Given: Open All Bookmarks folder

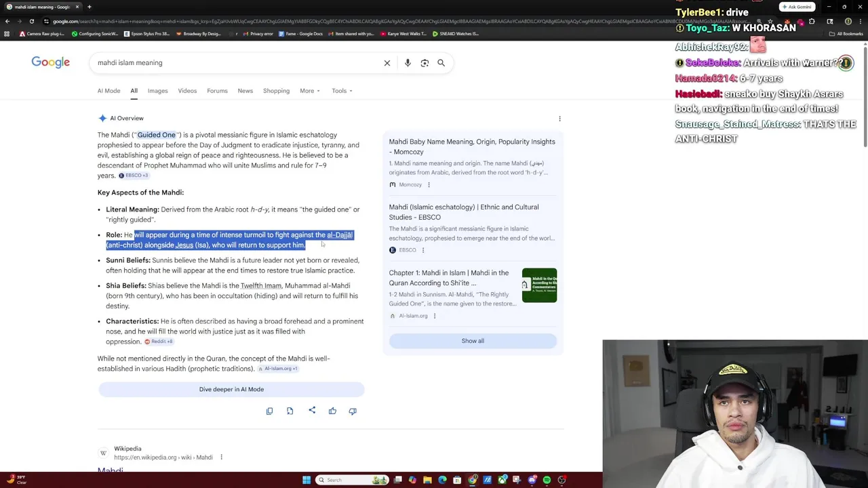Looking at the screenshot, I should click(846, 34).
